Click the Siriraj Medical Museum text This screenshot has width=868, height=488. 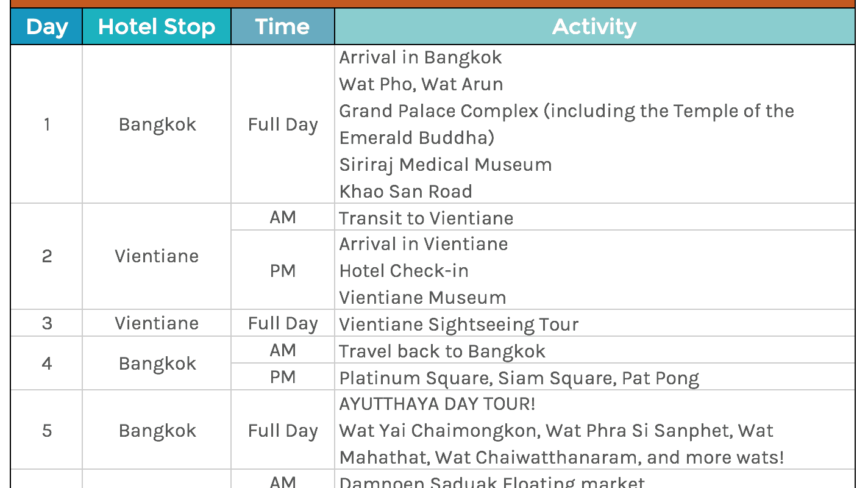(x=445, y=165)
